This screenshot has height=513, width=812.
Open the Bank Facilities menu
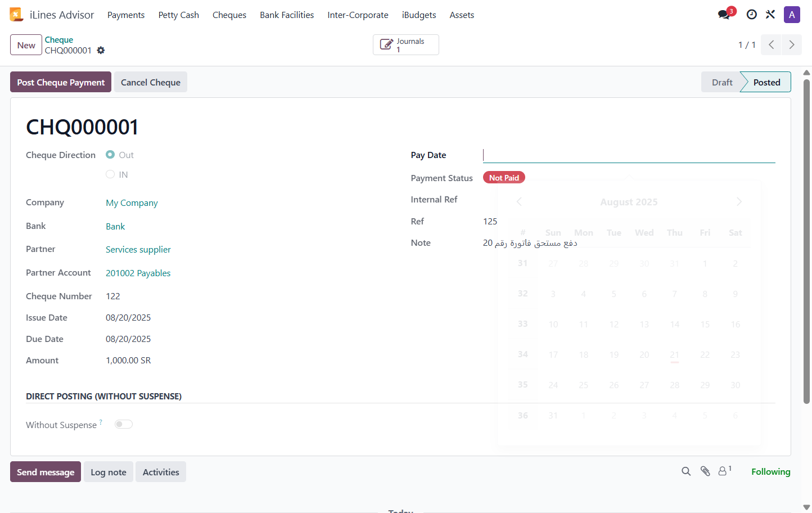click(287, 15)
